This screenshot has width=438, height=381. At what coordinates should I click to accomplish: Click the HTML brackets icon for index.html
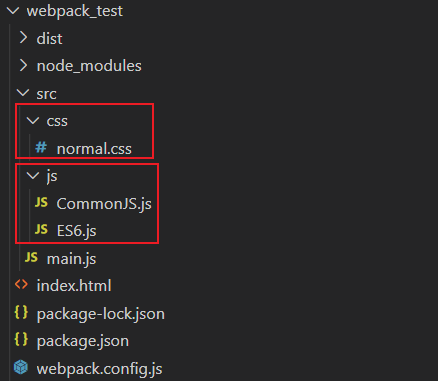pos(21,285)
